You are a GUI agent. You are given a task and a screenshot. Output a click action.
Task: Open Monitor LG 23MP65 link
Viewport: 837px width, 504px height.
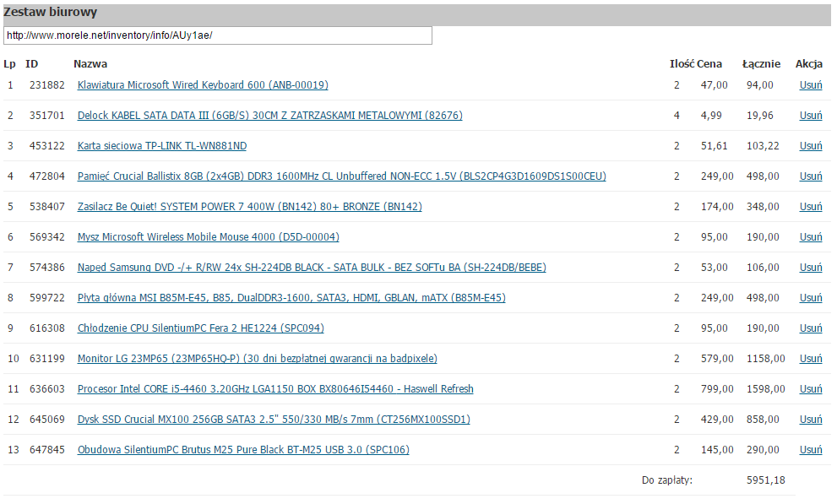258,359
